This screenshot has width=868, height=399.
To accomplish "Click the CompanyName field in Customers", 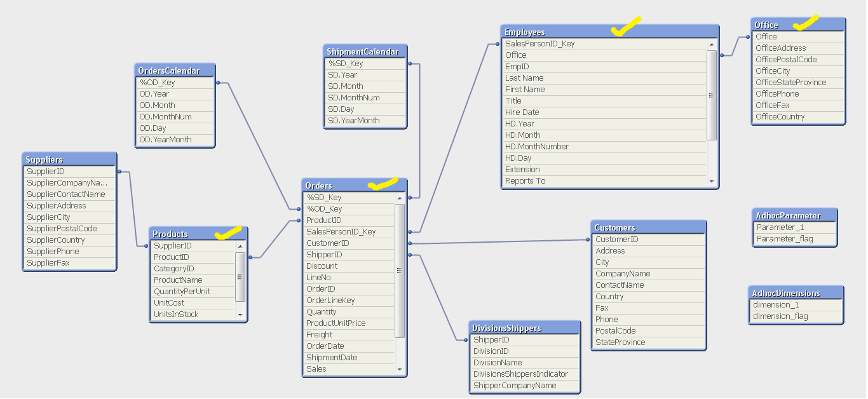I will (x=649, y=273).
